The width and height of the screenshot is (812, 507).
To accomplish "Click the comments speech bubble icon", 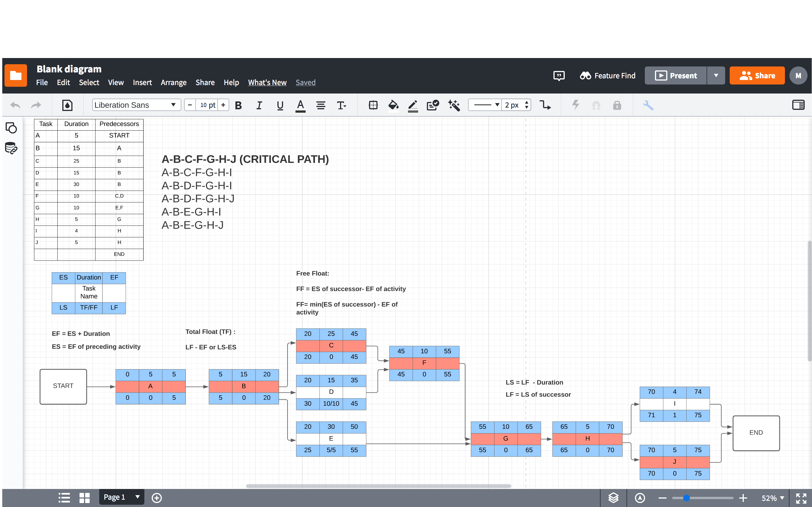I will point(559,76).
